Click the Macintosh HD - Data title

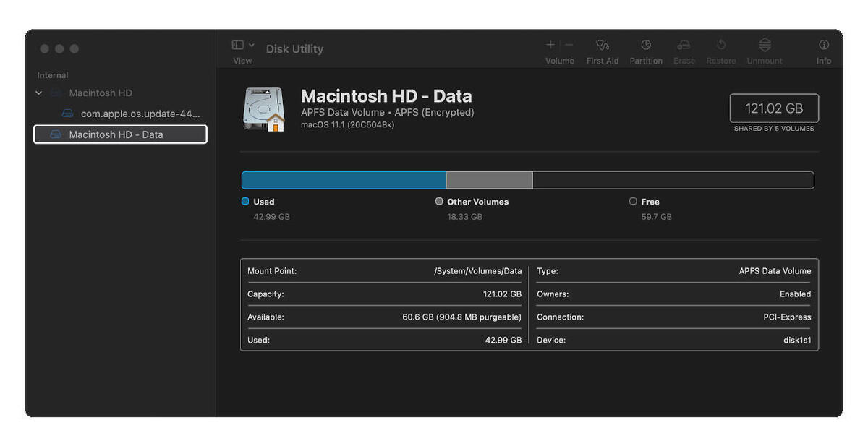(x=386, y=96)
